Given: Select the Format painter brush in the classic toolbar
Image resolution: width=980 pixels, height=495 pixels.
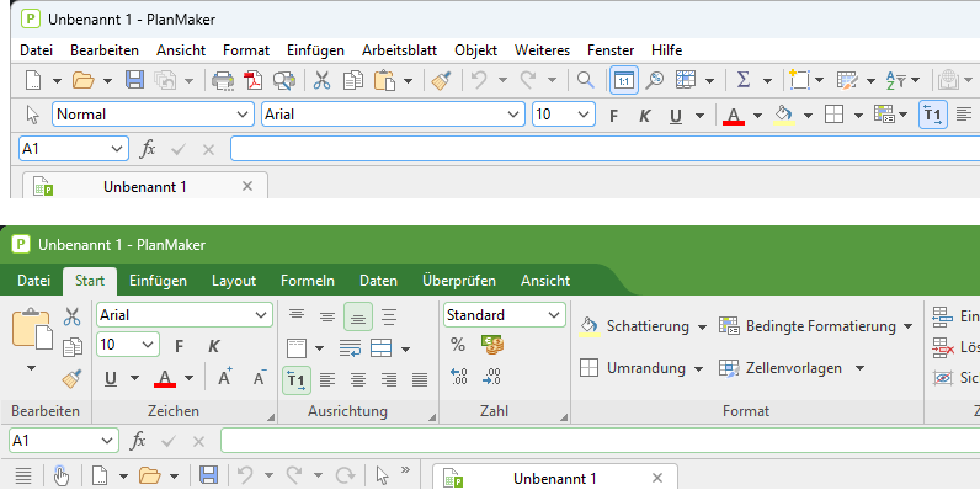Looking at the screenshot, I should [441, 80].
